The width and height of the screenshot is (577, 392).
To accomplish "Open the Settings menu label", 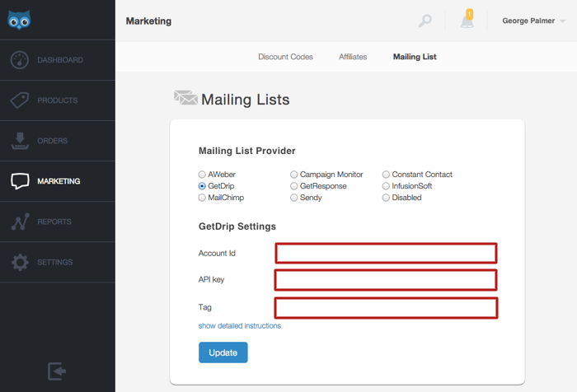I will 55,262.
